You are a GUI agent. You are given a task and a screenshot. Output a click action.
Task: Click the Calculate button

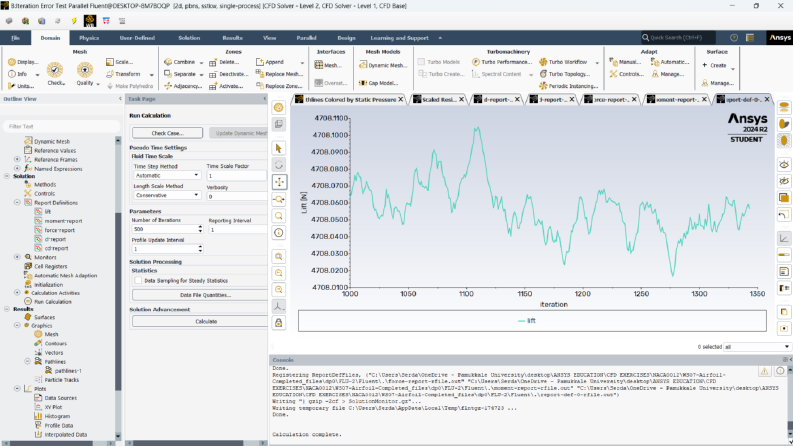pyautogui.click(x=206, y=321)
